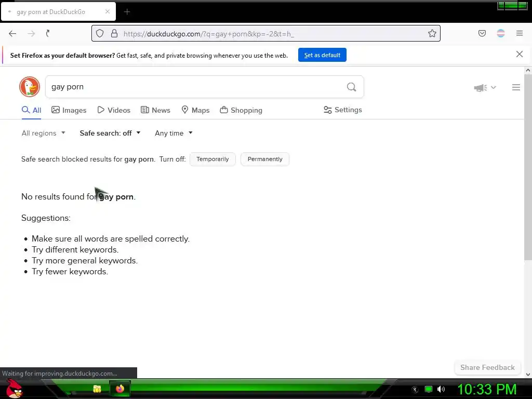Screen dimensions: 532x399
Task: Click the page vertical scrollbar thumb
Action: 528,167
